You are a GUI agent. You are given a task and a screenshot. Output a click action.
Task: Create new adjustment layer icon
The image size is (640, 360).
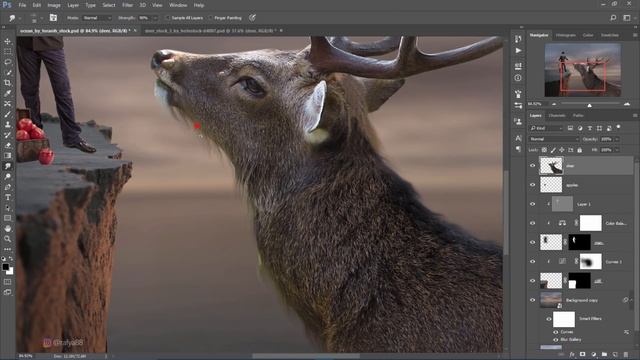(593, 354)
